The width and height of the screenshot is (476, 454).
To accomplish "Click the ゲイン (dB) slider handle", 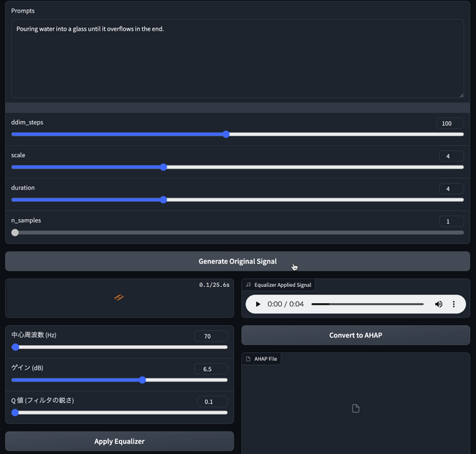I will pyautogui.click(x=142, y=380).
